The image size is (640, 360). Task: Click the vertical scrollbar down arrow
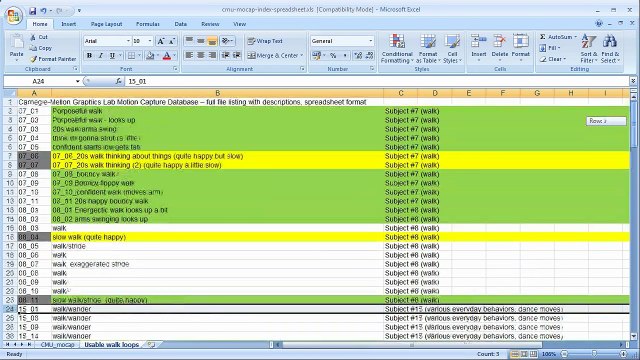coord(633,337)
